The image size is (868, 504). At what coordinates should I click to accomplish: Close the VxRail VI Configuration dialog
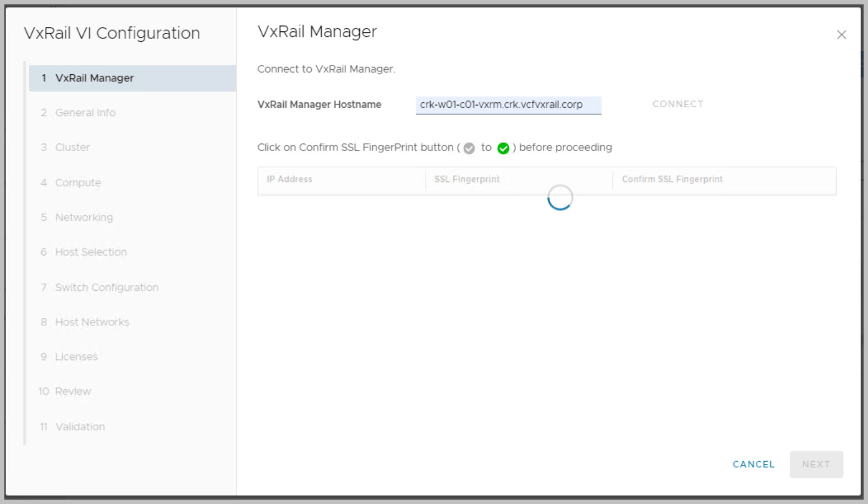click(841, 35)
